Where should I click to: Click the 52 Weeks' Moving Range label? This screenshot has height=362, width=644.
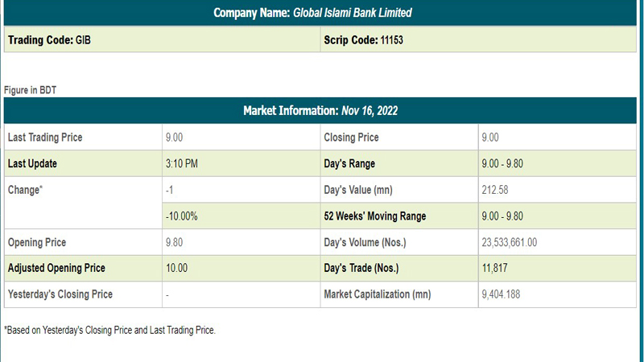[374, 216]
